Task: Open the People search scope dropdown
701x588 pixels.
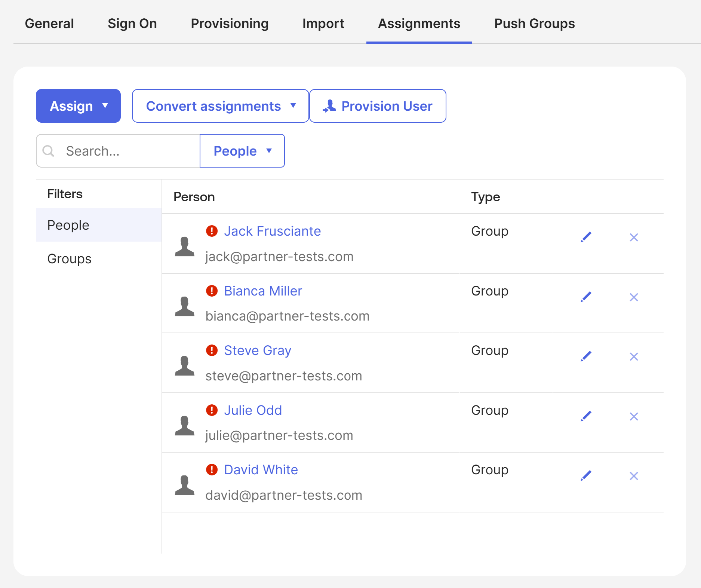Action: (x=242, y=151)
